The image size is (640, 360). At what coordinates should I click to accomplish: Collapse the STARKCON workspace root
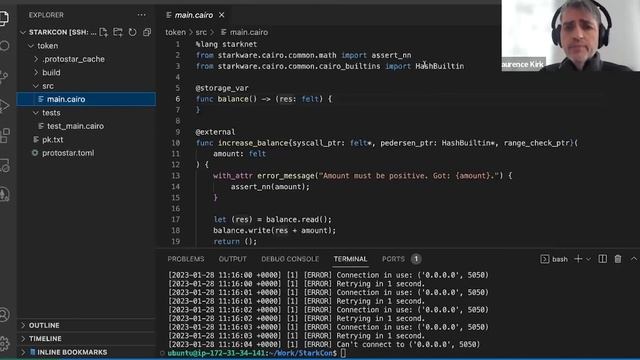[23, 32]
